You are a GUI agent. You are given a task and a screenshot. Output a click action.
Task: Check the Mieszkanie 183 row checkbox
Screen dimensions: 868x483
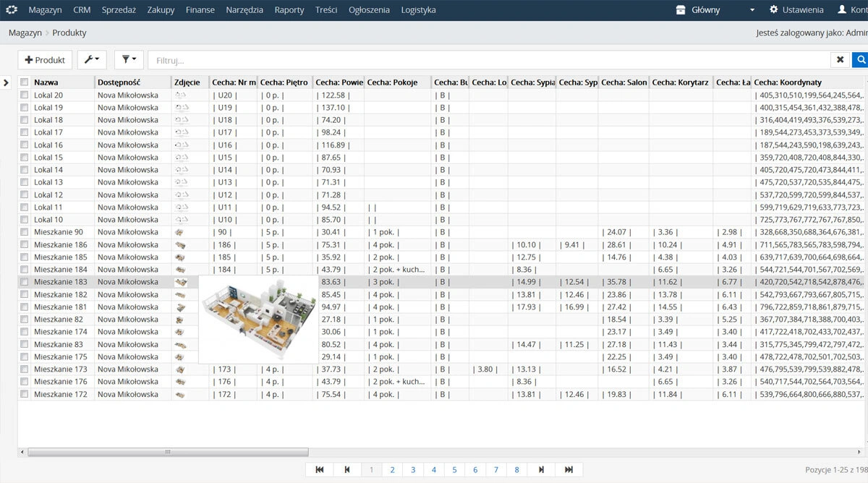tap(24, 282)
